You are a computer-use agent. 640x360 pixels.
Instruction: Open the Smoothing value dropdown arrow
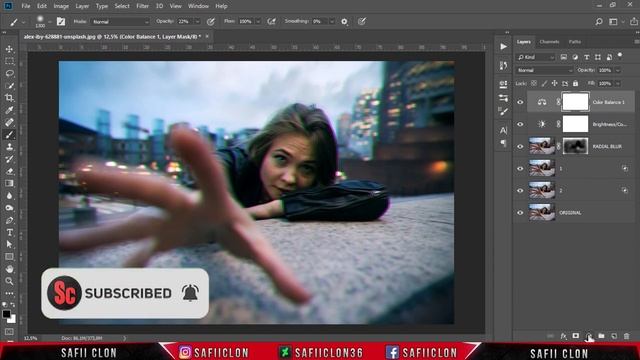(332, 22)
